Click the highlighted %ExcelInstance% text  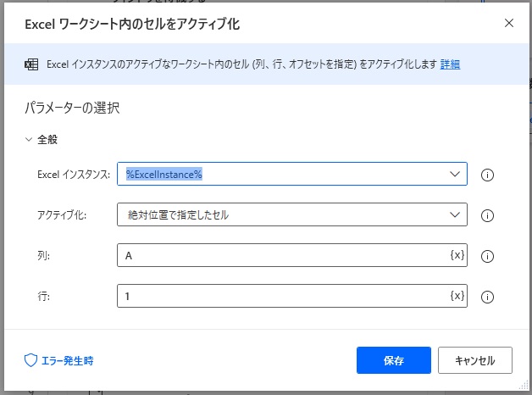(163, 174)
